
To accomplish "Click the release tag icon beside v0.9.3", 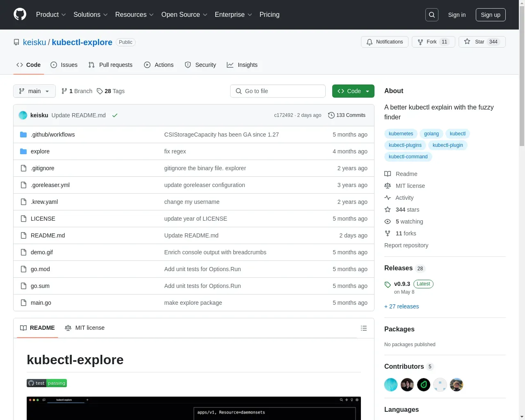I will click(x=388, y=285).
